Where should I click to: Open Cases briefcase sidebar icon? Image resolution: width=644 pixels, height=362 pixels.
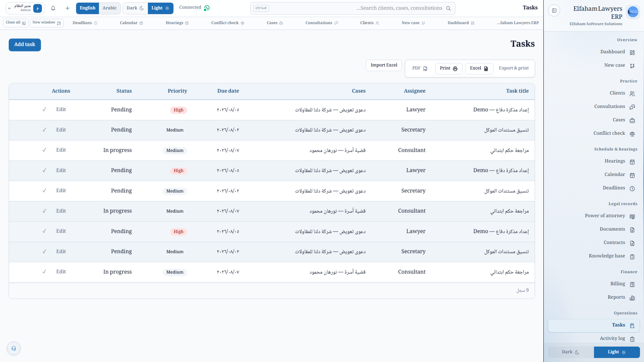(632, 121)
